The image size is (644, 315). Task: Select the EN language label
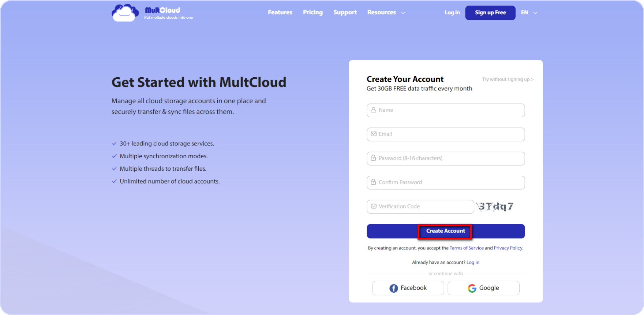525,12
